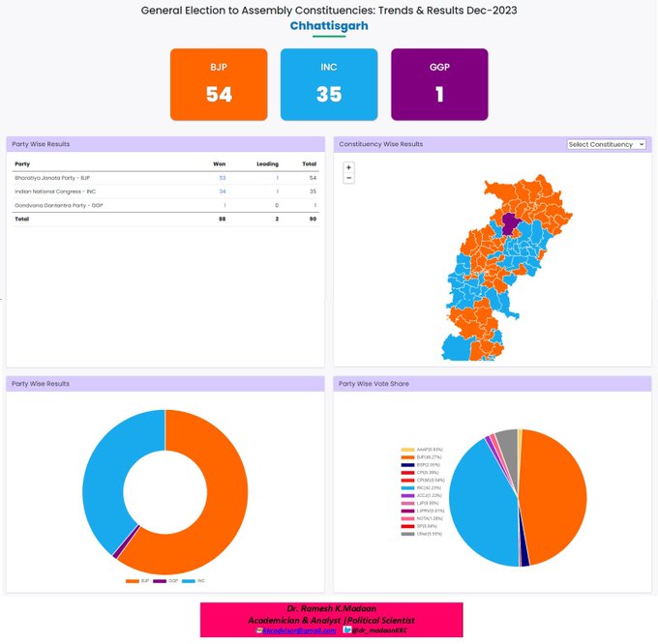
Task: Open the Select Constituency dropdown
Action: 607,144
